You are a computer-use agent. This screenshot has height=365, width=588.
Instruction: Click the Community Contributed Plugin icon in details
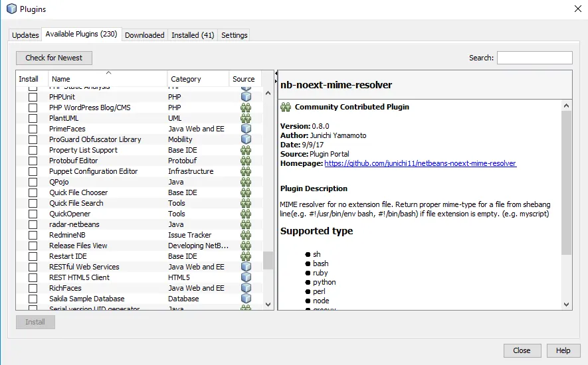tap(286, 107)
